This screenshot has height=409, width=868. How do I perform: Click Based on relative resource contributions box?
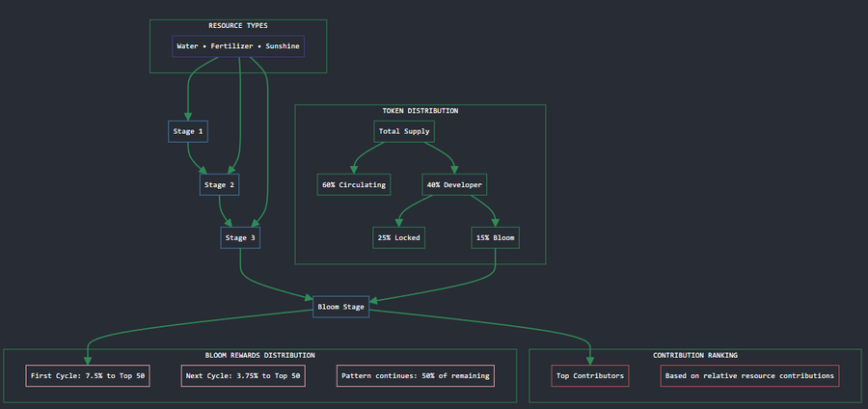pos(749,375)
